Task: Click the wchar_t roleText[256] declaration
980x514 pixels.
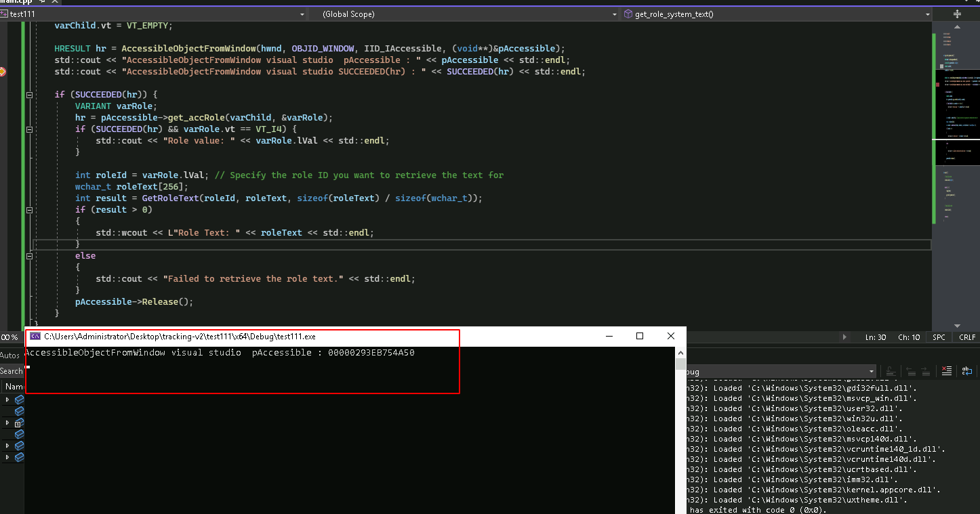Action: pyautogui.click(x=131, y=187)
